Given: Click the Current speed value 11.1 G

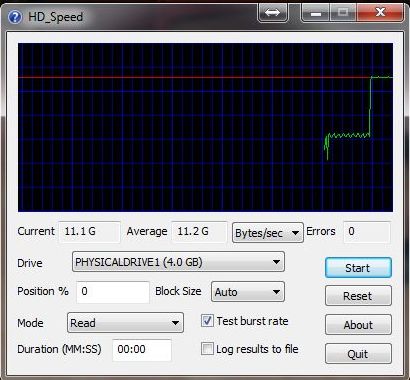Looking at the screenshot, I should pos(89,231).
